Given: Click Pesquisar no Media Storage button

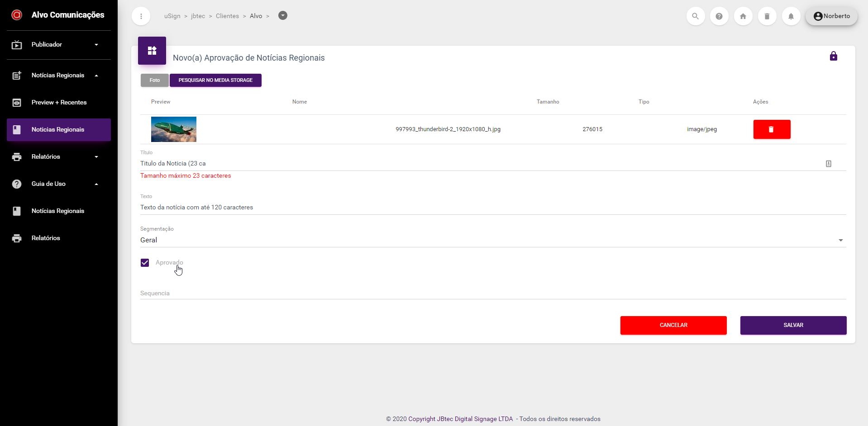Looking at the screenshot, I should click(x=215, y=80).
